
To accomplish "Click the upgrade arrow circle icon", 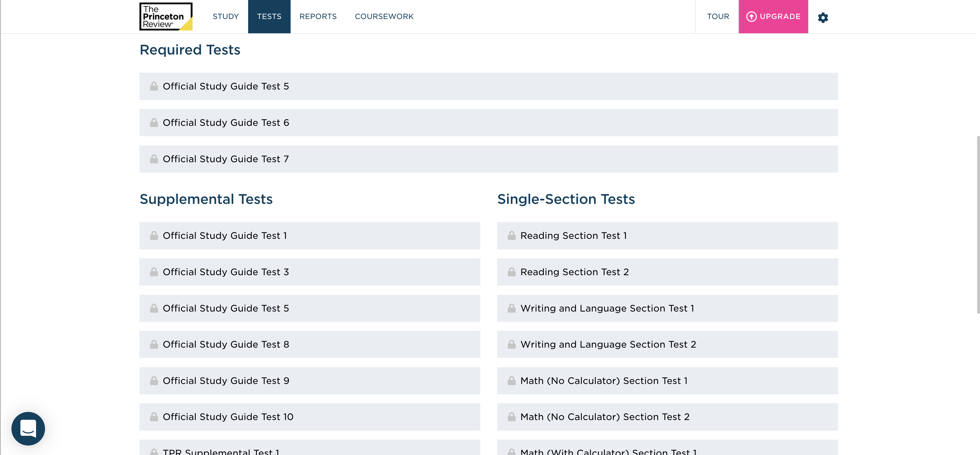I will pos(751,17).
